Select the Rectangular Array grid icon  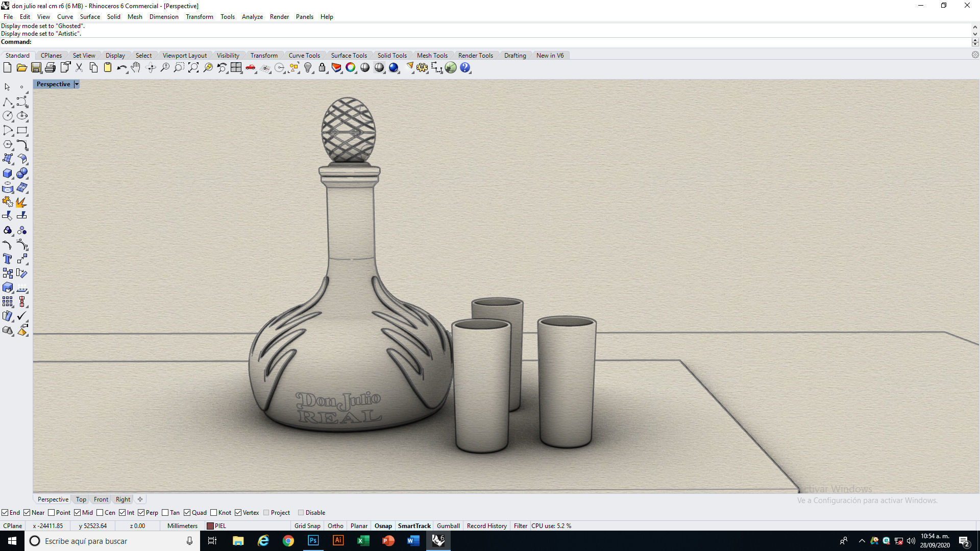pyautogui.click(x=8, y=302)
